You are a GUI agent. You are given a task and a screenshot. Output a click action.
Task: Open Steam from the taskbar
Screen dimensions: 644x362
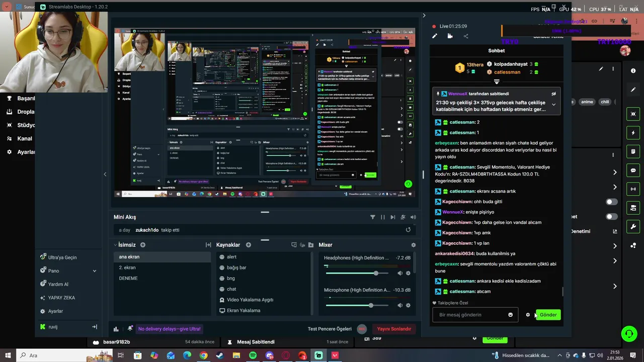[220, 355]
